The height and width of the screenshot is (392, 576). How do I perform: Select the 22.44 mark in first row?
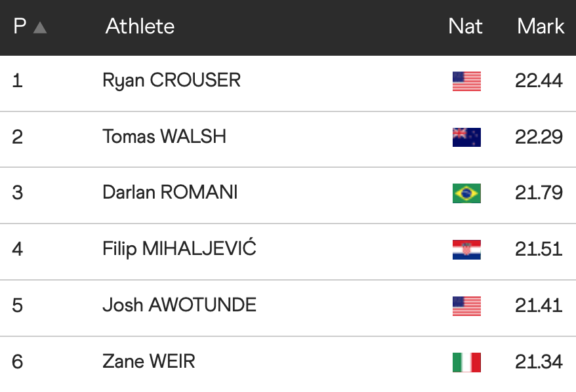pos(539,81)
